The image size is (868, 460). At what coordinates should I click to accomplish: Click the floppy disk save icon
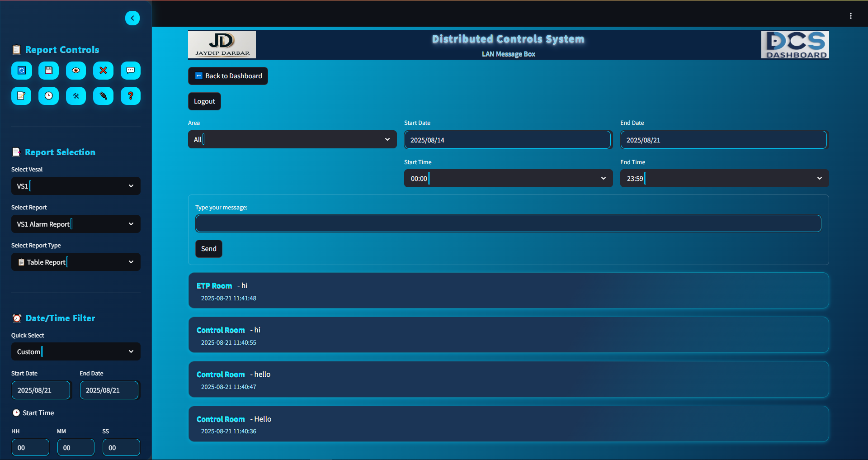click(49, 71)
